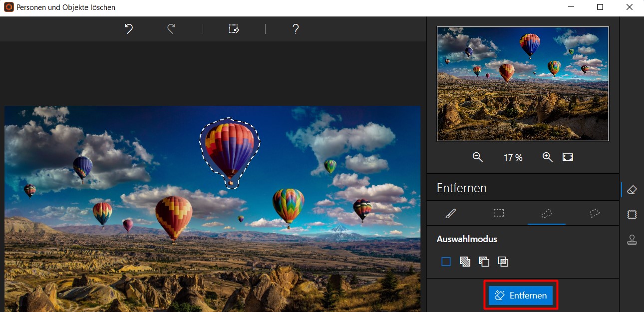Switch to polygonal lasso tab
Viewport: 644px width, 312px height.
(594, 213)
